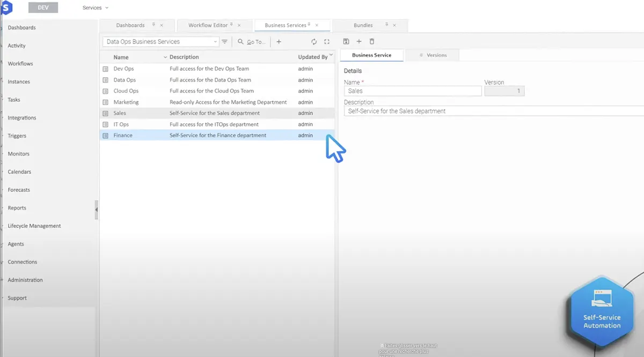Save the business service details
The height and width of the screenshot is (357, 644).
pyautogui.click(x=346, y=42)
